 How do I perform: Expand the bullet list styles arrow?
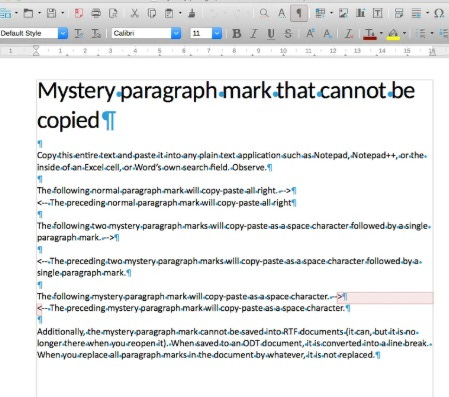(432, 33)
